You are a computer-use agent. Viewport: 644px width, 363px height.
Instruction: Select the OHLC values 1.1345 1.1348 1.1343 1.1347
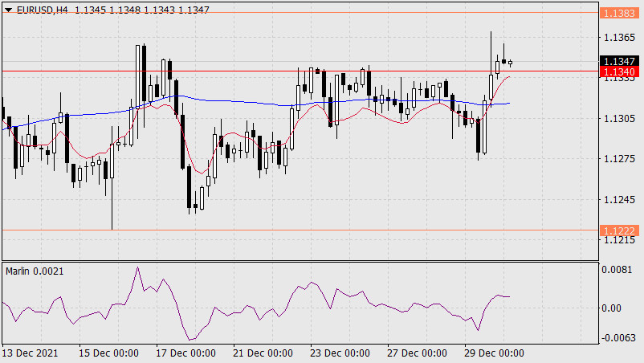[142, 10]
